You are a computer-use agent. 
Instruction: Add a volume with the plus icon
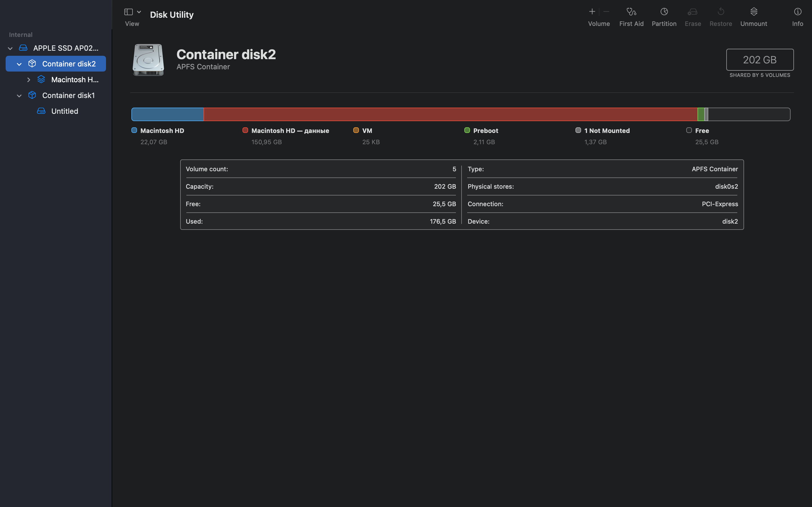[x=592, y=12]
